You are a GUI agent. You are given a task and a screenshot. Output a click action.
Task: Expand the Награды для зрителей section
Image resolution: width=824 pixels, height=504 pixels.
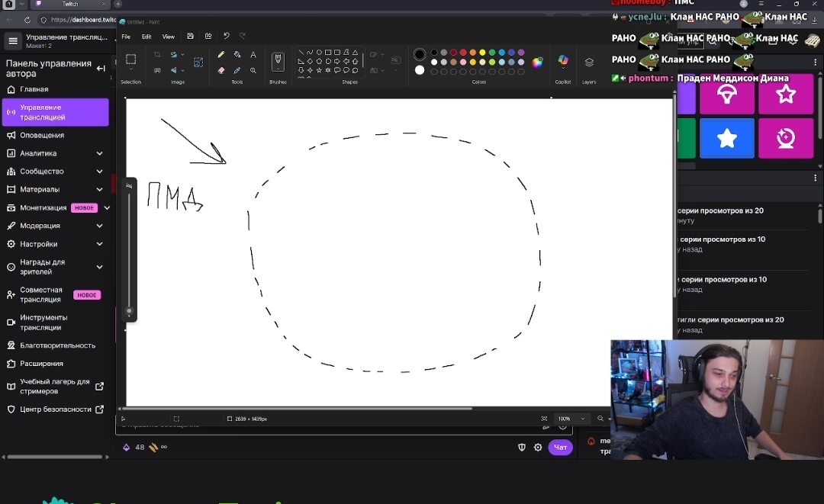point(100,267)
